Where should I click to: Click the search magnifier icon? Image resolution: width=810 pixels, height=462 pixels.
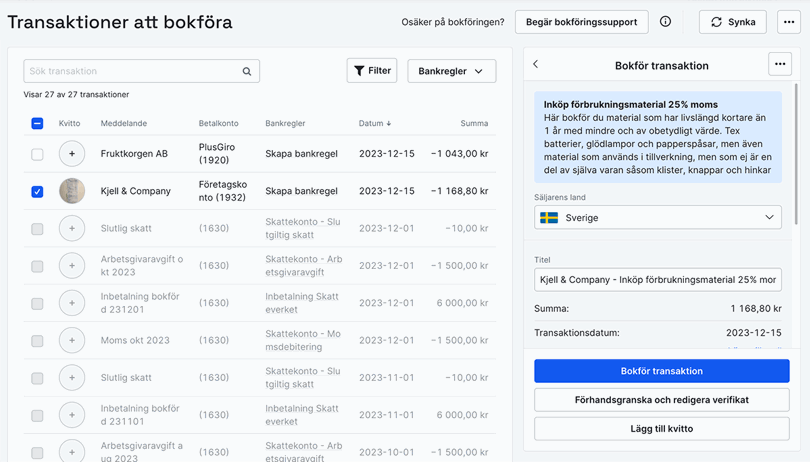coord(247,71)
